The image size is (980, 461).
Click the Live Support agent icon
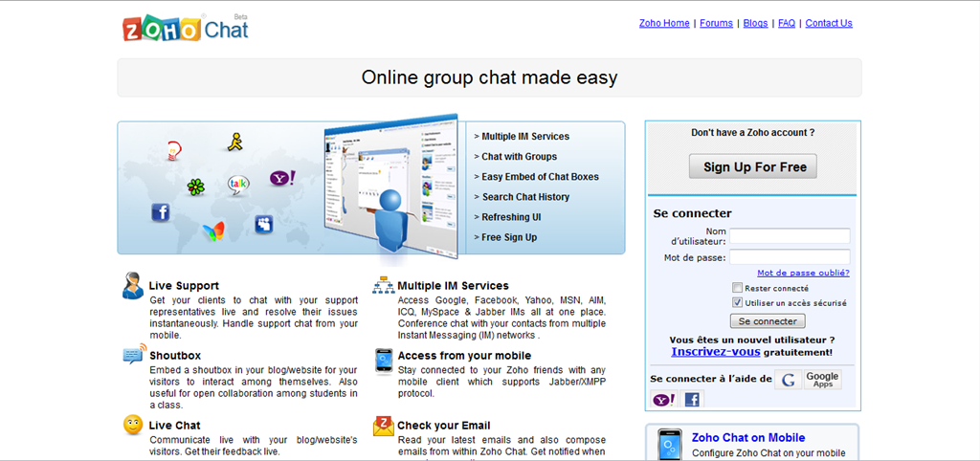click(x=132, y=285)
